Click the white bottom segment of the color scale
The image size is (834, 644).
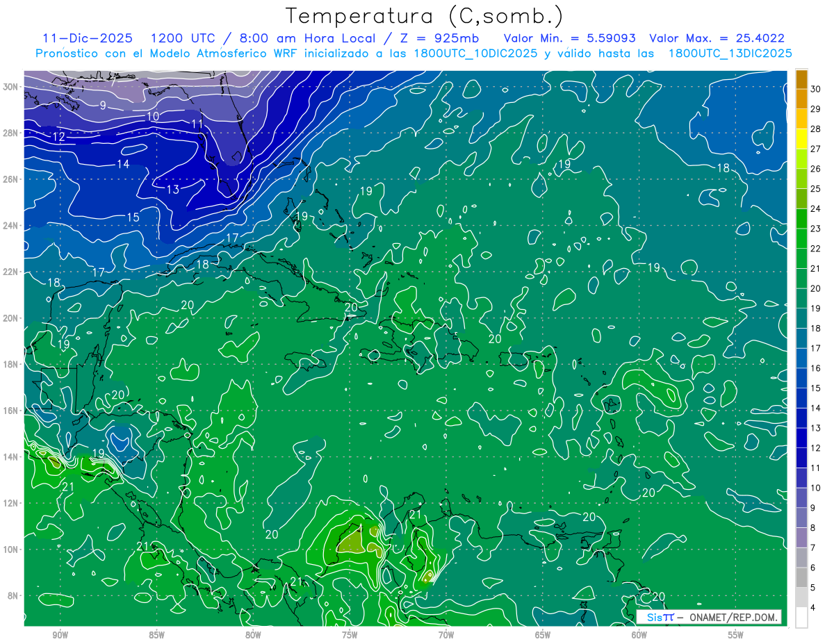(x=801, y=618)
